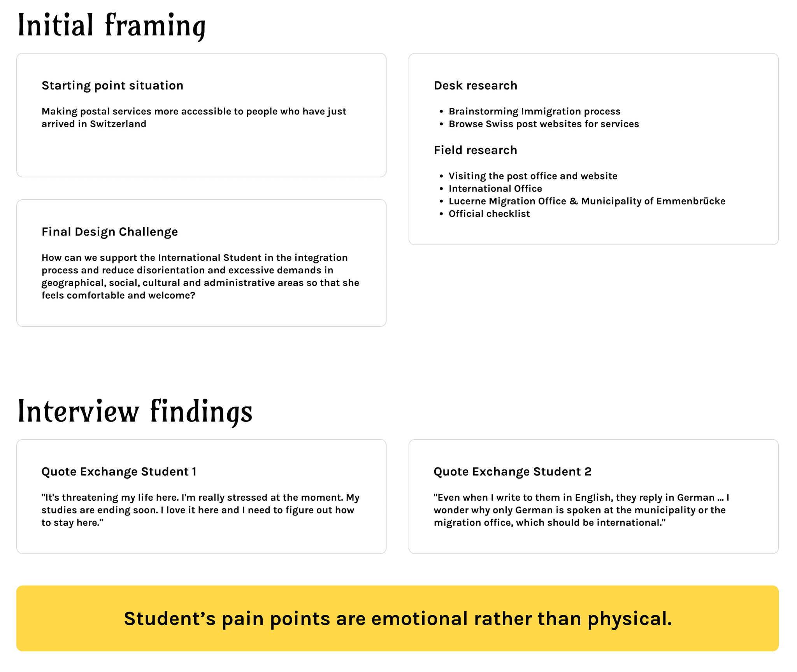Select the Lucerne Migration Office bullet
Viewport: 797px width, 672px height.
587,201
